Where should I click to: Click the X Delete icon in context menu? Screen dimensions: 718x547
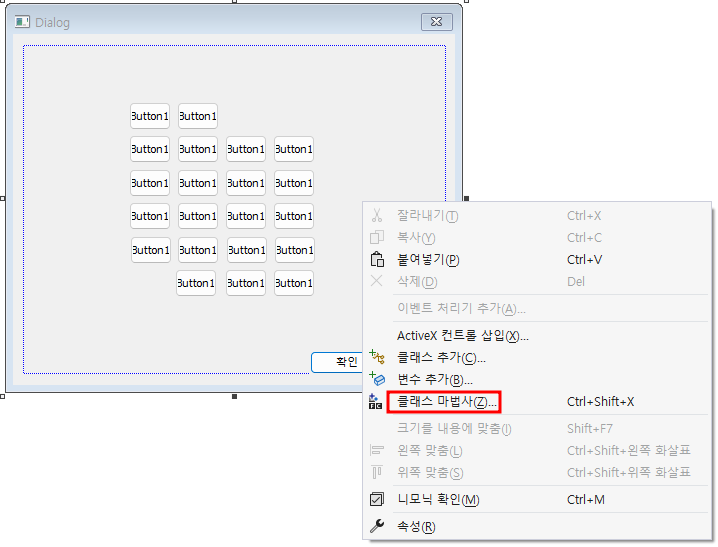pos(376,281)
